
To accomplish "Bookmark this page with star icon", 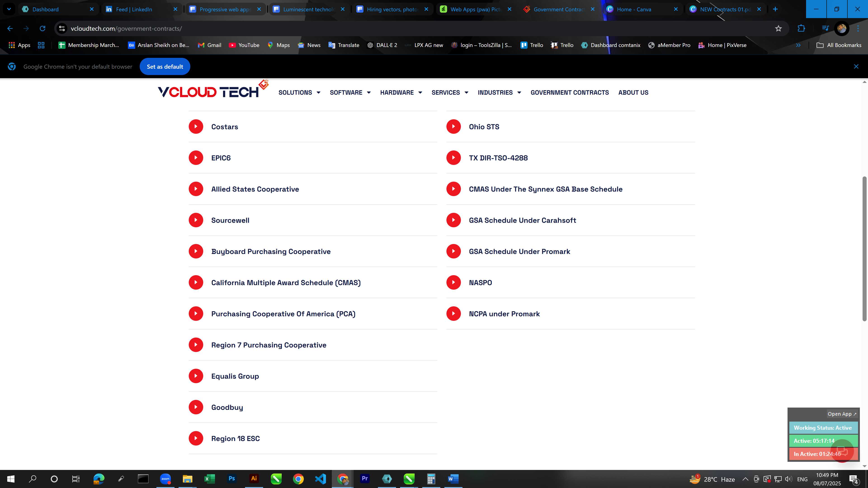I will coord(778,29).
